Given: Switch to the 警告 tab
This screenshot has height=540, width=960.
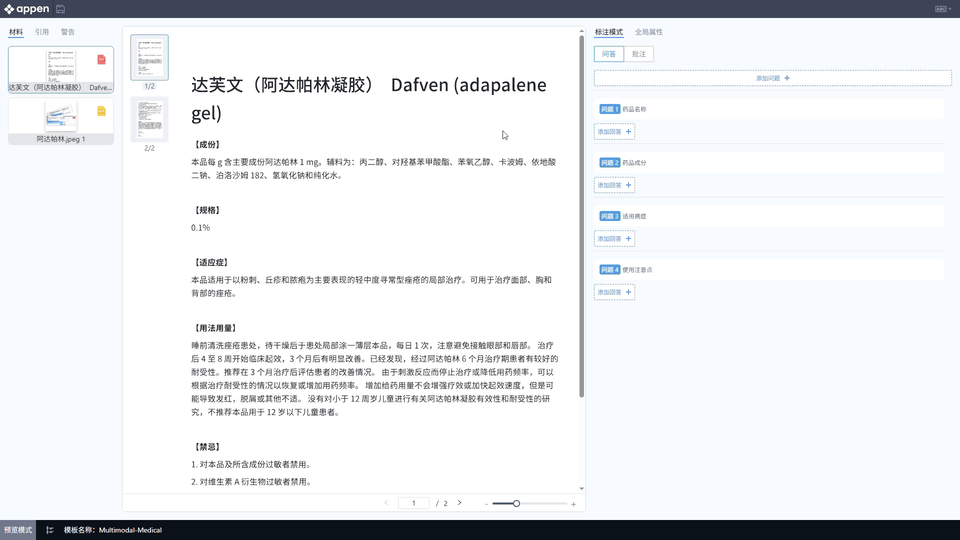Looking at the screenshot, I should point(67,32).
